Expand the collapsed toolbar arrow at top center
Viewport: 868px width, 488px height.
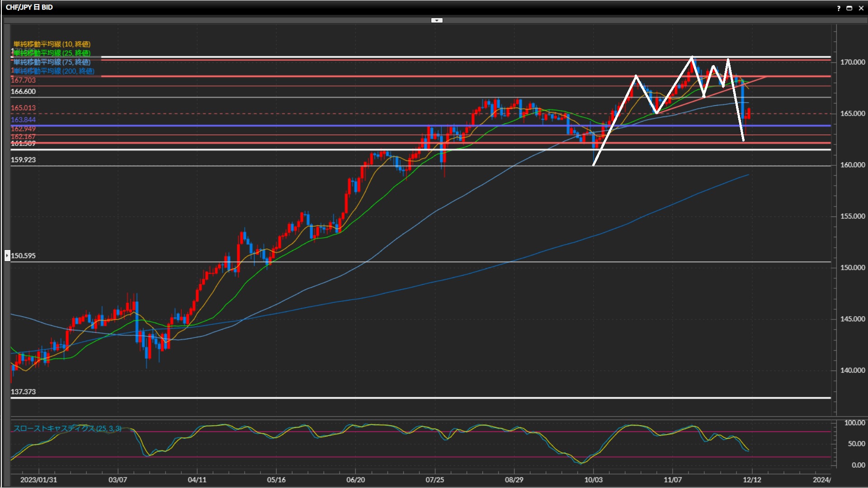[x=437, y=20]
